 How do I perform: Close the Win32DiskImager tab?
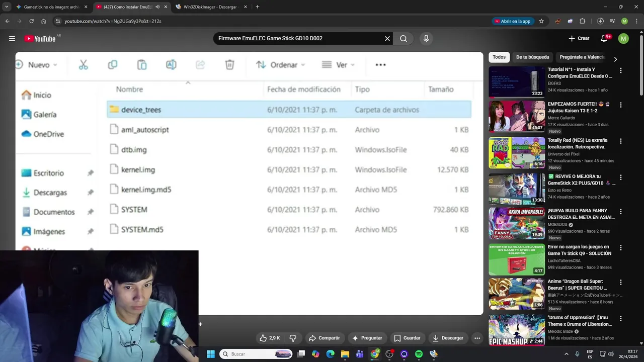(246, 7)
